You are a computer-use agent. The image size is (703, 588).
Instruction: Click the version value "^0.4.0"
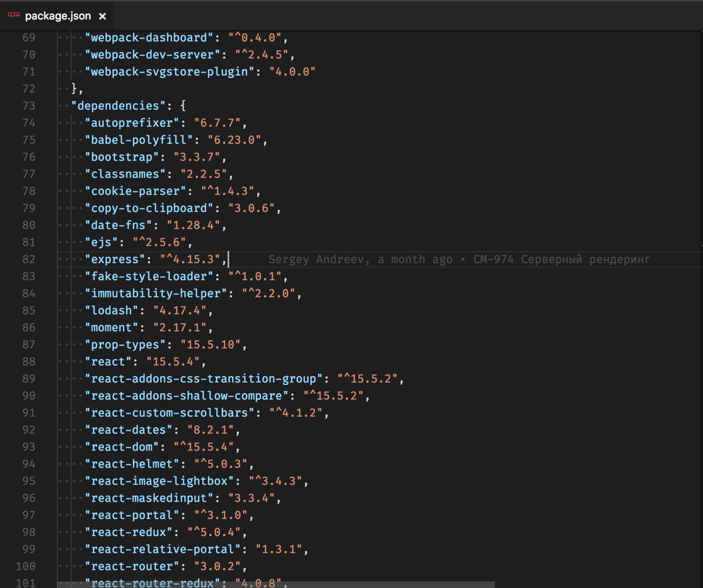pyautogui.click(x=255, y=38)
